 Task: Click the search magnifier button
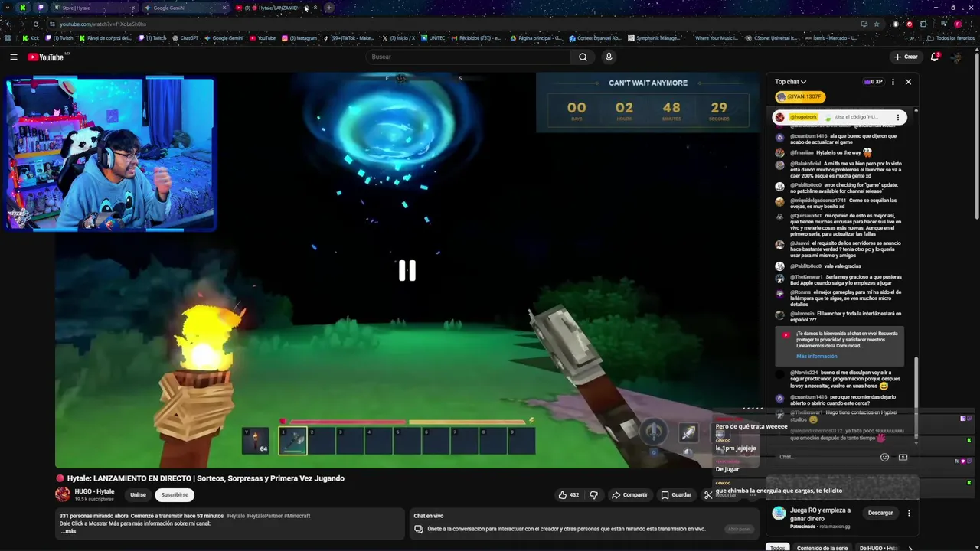[x=583, y=57]
